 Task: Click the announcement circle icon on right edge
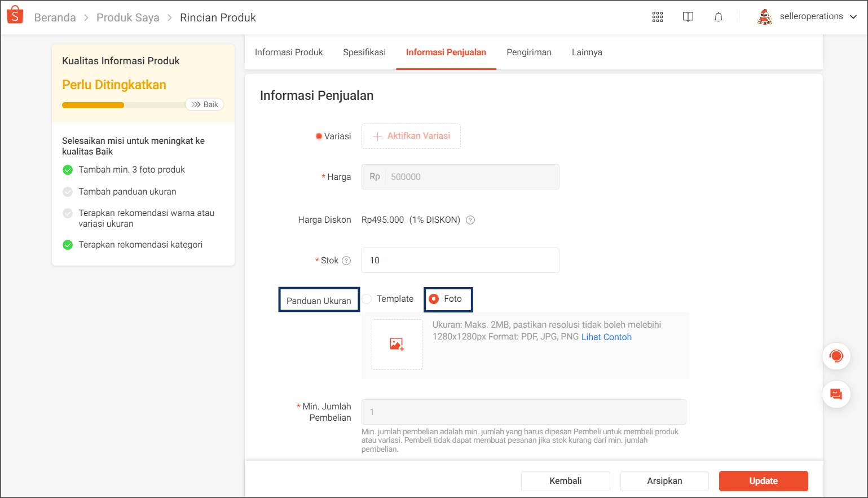[836, 356]
